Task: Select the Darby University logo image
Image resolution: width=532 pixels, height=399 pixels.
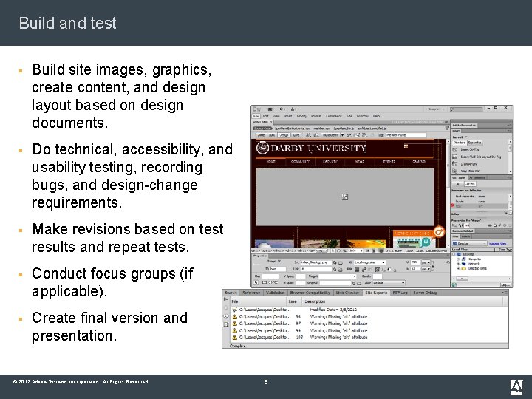Action: (x=311, y=148)
